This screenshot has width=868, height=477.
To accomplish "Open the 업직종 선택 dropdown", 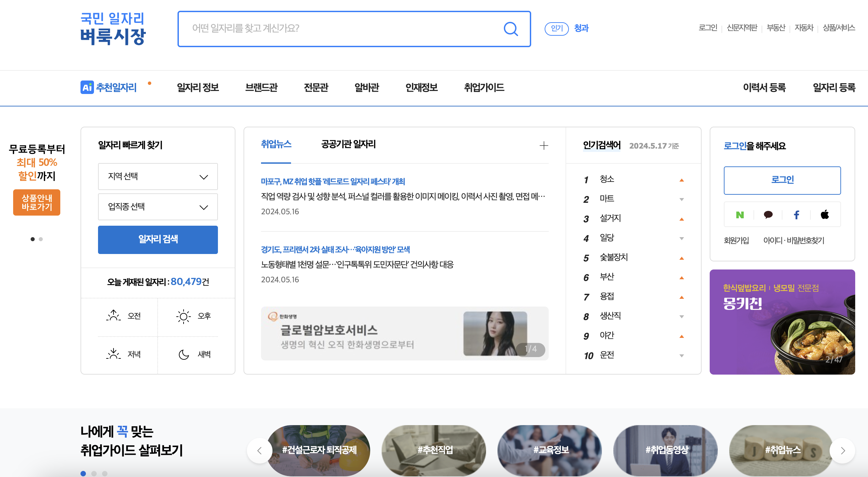I will coord(158,207).
